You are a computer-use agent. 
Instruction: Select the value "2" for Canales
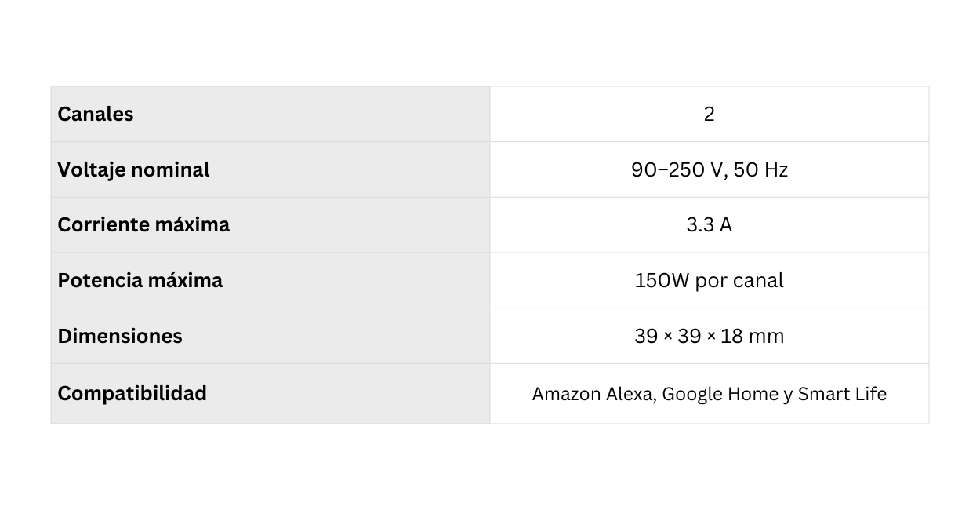tap(709, 115)
